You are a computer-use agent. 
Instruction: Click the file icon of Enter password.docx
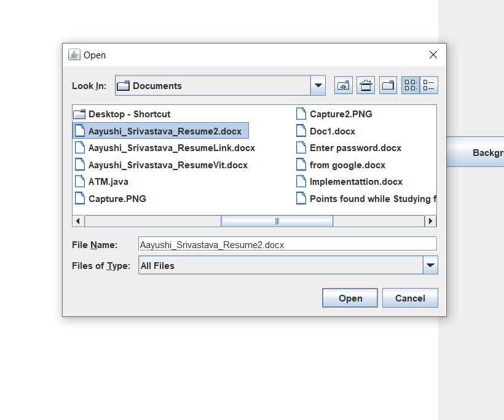coord(301,147)
